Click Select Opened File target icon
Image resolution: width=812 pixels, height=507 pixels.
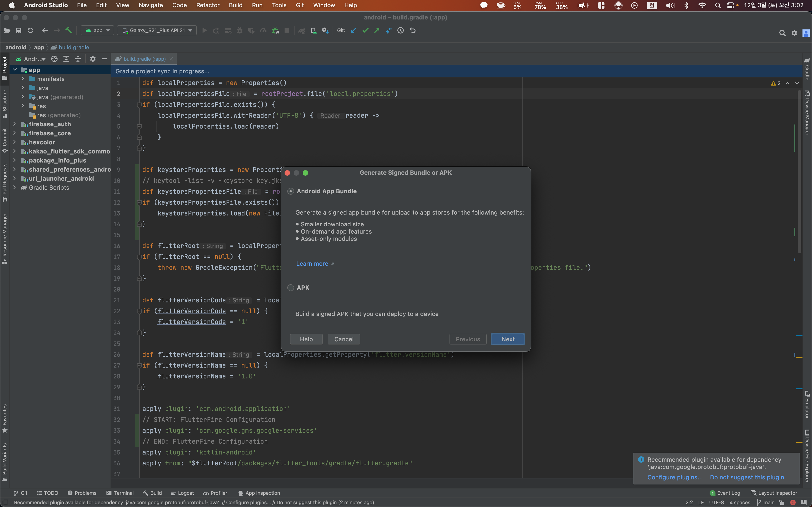pos(54,59)
